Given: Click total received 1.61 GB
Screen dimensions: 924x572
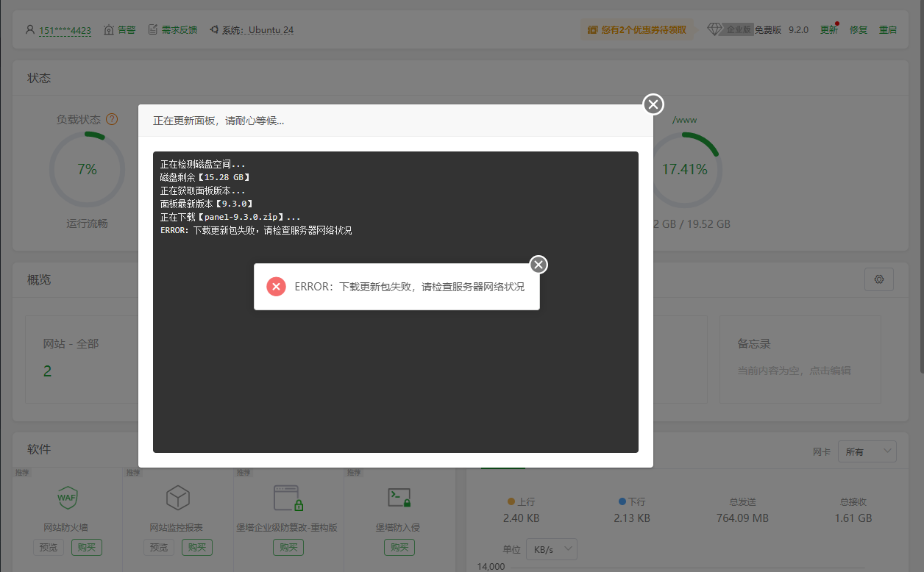Looking at the screenshot, I should 853,518.
